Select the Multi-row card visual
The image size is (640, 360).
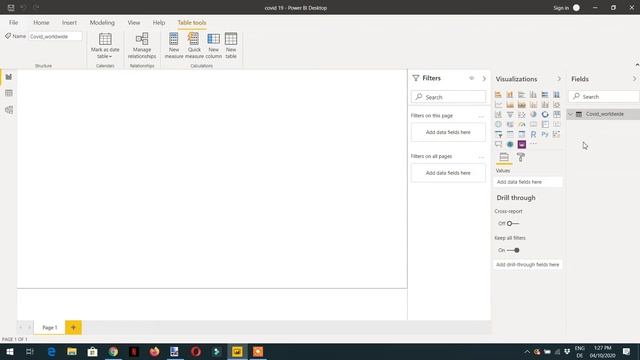pyautogui.click(x=545, y=124)
